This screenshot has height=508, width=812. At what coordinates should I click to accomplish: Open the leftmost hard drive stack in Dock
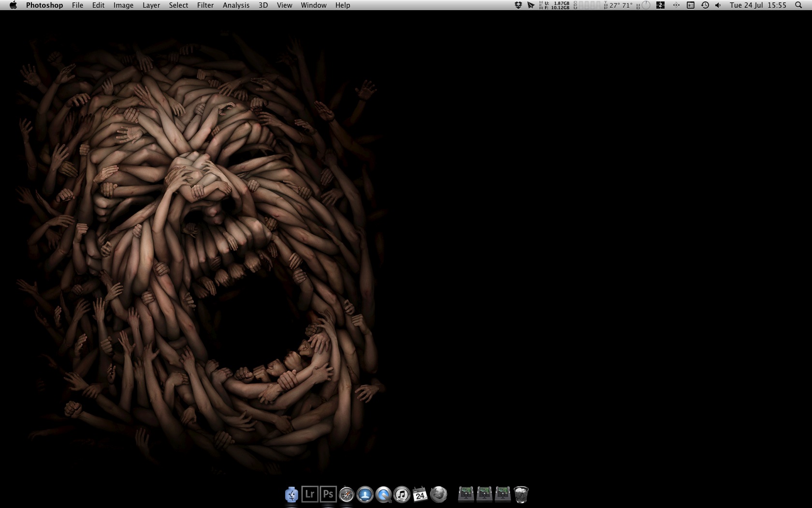click(x=466, y=494)
